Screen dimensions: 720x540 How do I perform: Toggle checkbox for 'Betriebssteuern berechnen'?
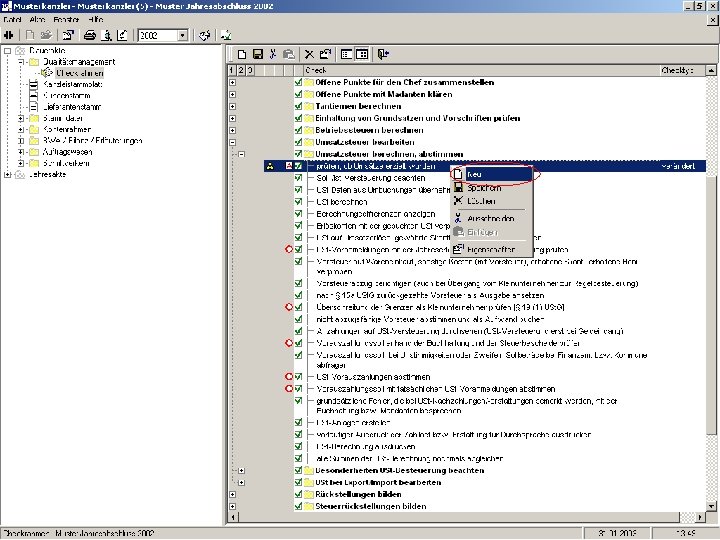tap(298, 130)
